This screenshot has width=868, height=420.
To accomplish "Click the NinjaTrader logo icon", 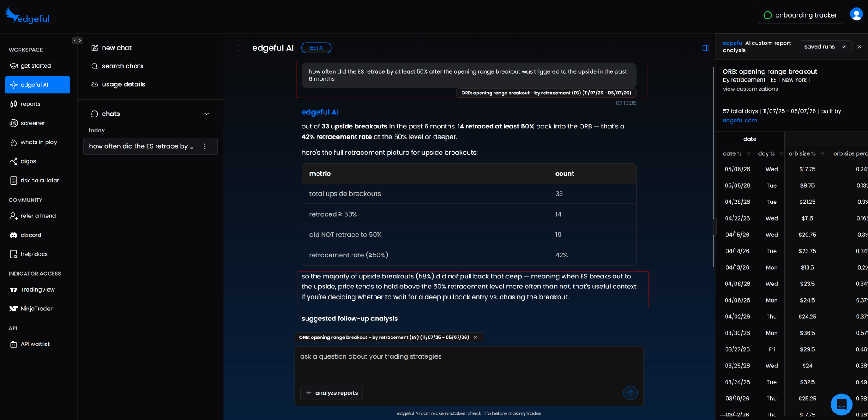I will [x=14, y=309].
